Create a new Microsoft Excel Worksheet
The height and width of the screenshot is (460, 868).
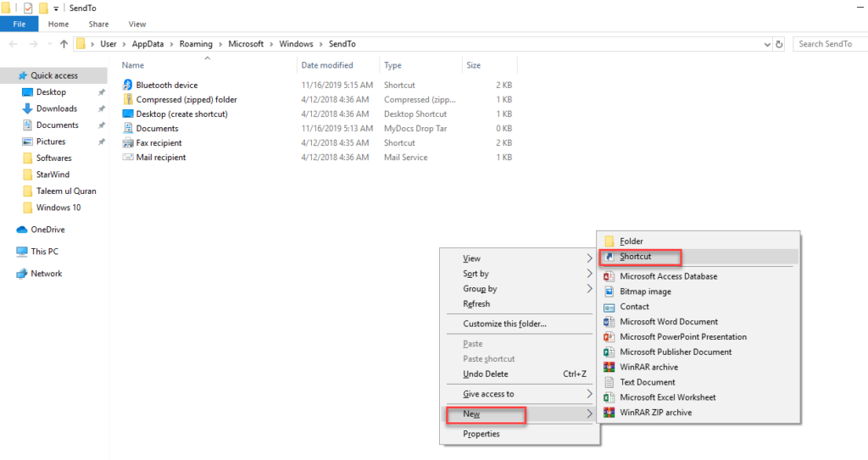[x=667, y=397]
